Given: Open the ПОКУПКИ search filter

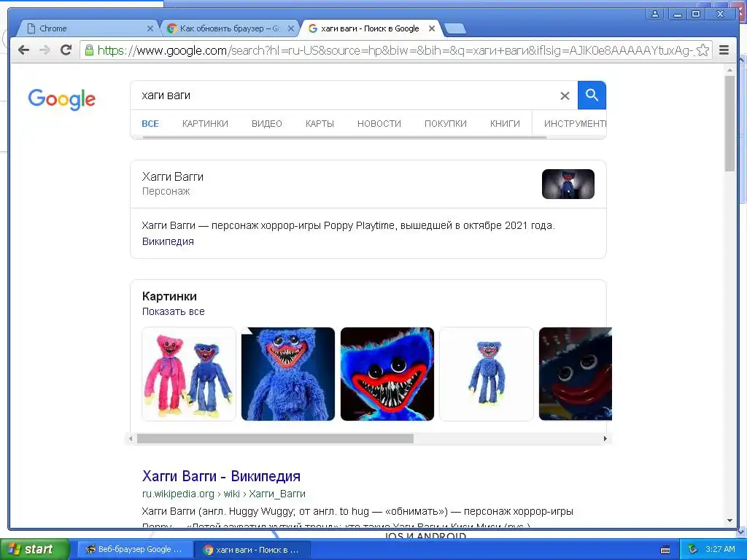Looking at the screenshot, I should [446, 124].
